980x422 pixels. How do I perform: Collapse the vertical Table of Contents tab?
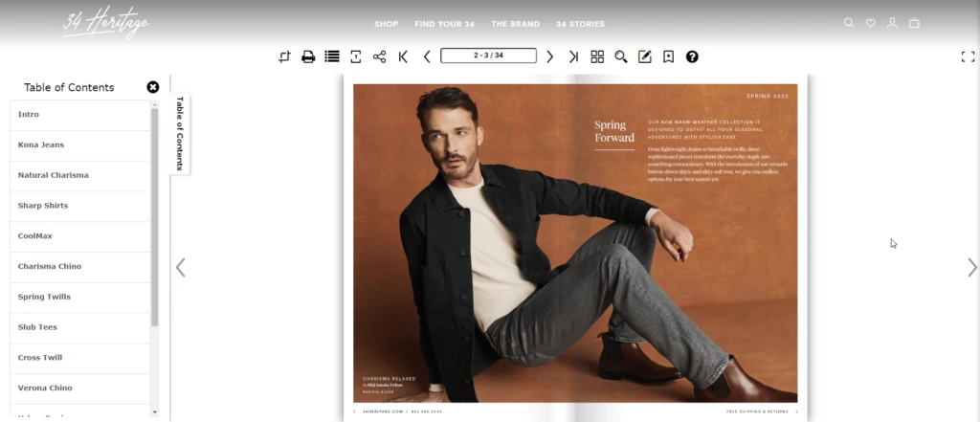point(180,134)
